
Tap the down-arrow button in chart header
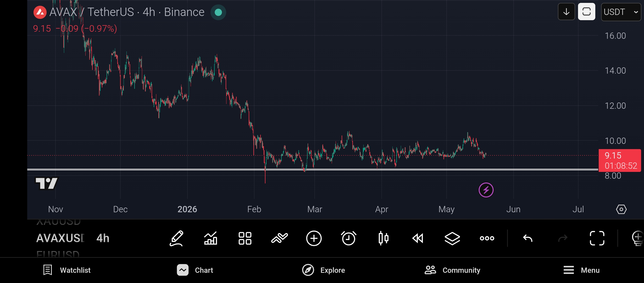pos(566,12)
